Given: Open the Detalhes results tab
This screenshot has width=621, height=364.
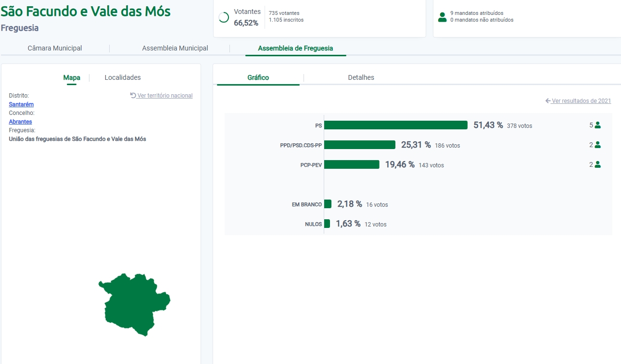Looking at the screenshot, I should 361,77.
